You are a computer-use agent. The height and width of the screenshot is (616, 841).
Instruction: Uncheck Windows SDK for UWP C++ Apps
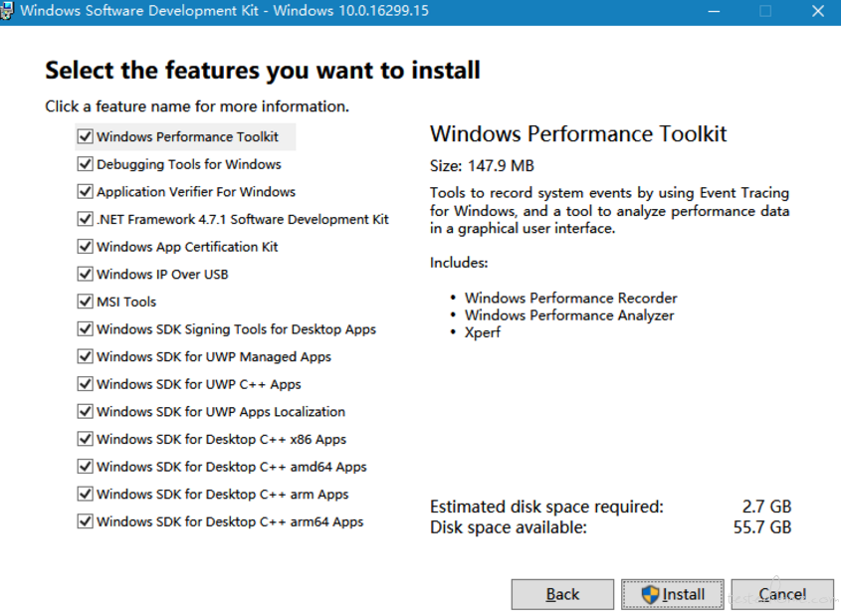86,384
